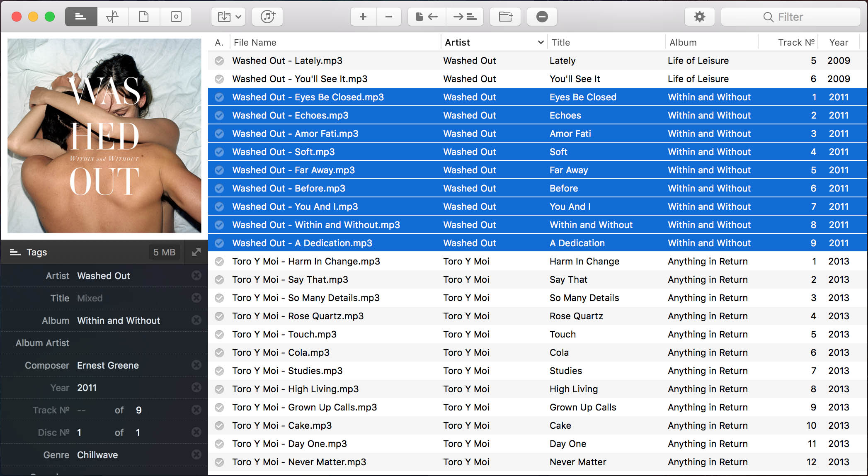This screenshot has width=868, height=476.
Task: Select file Toro Y Moi - Studies.mp3
Action: point(287,371)
